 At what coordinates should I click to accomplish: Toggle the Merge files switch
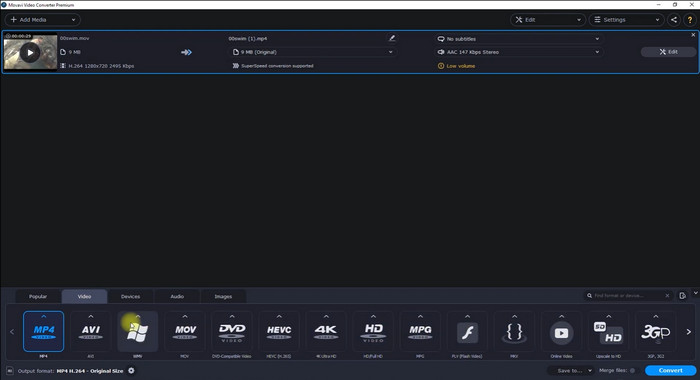point(632,371)
